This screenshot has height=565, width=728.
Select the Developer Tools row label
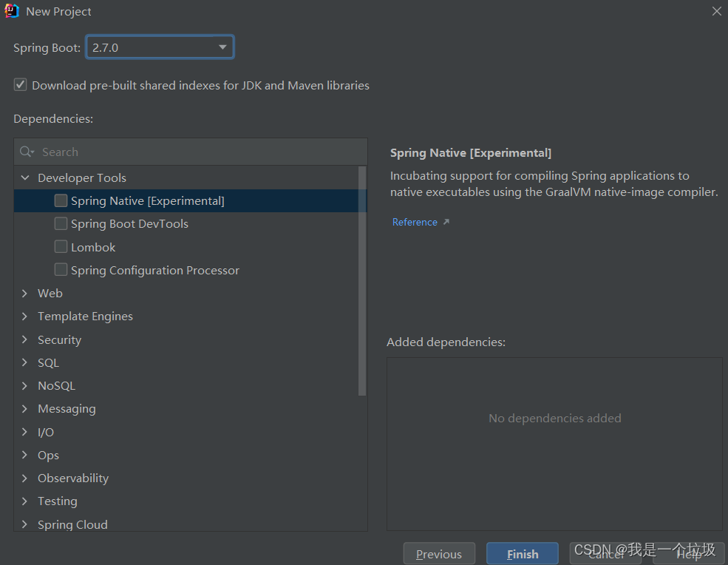coord(82,178)
